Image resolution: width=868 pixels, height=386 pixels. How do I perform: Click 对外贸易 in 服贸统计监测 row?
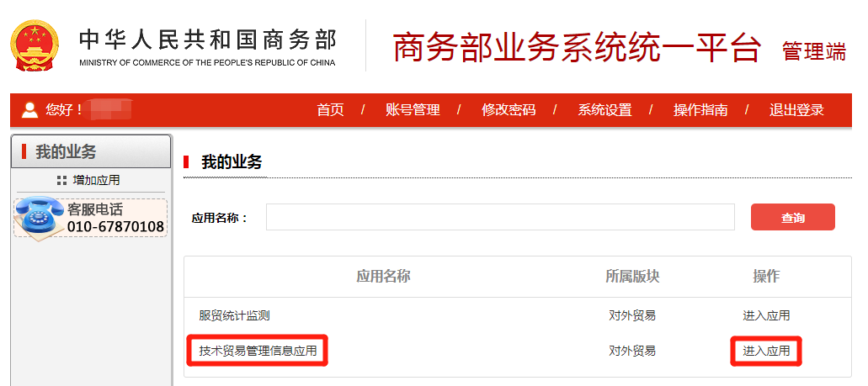[632, 315]
